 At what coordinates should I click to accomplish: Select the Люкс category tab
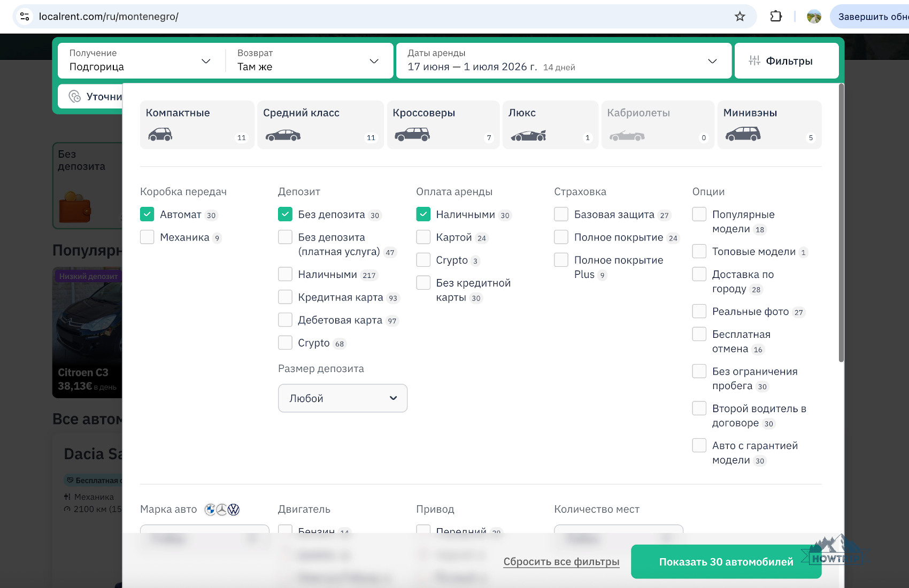pos(550,125)
